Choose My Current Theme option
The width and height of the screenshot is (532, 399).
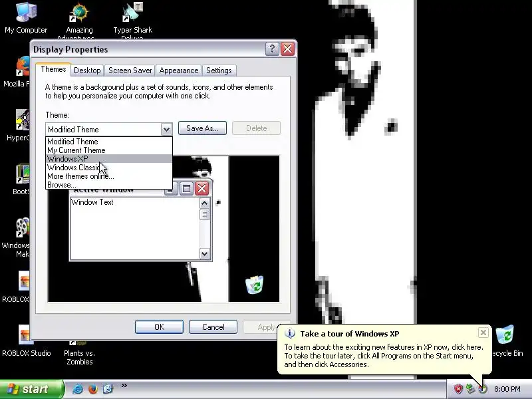(109, 150)
